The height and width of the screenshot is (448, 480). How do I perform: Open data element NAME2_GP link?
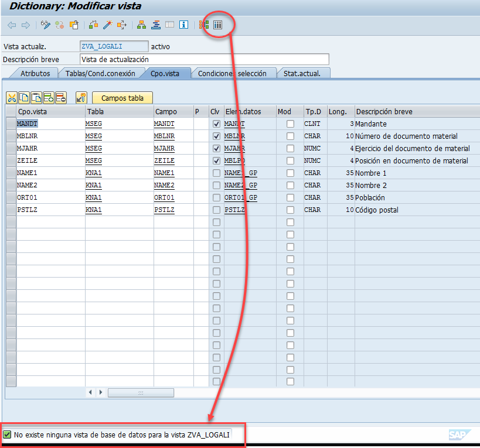pyautogui.click(x=241, y=185)
